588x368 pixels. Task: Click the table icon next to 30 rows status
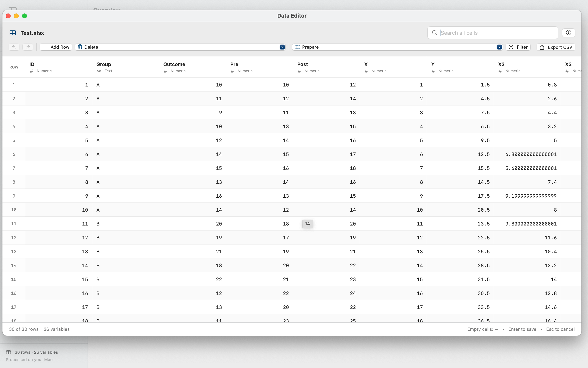(9, 352)
